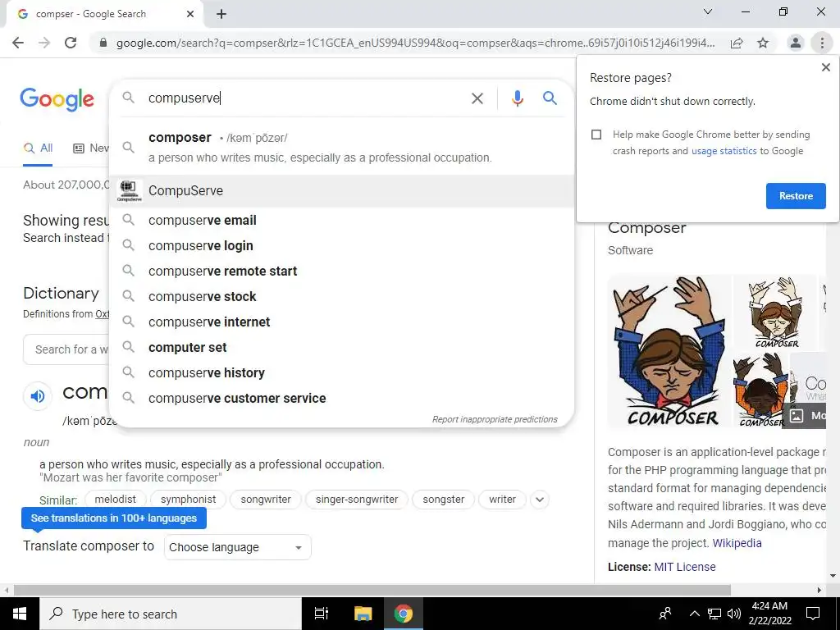Click the site lock icon in address bar
This screenshot has width=840, height=630.
[103, 43]
